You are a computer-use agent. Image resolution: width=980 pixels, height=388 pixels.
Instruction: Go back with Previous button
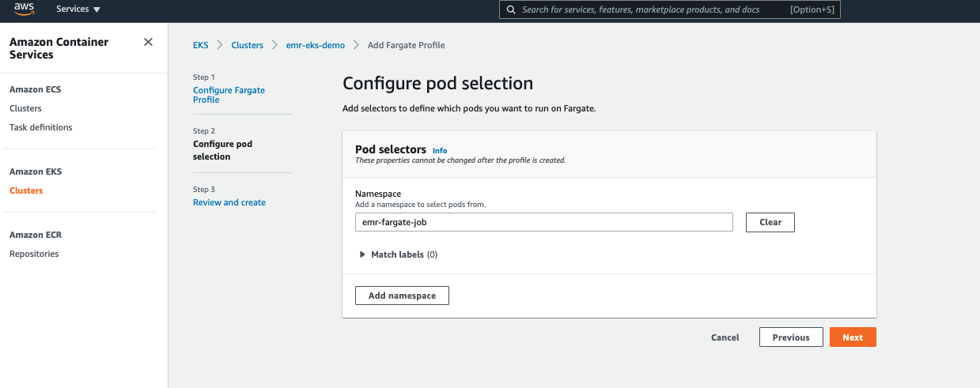pos(791,337)
